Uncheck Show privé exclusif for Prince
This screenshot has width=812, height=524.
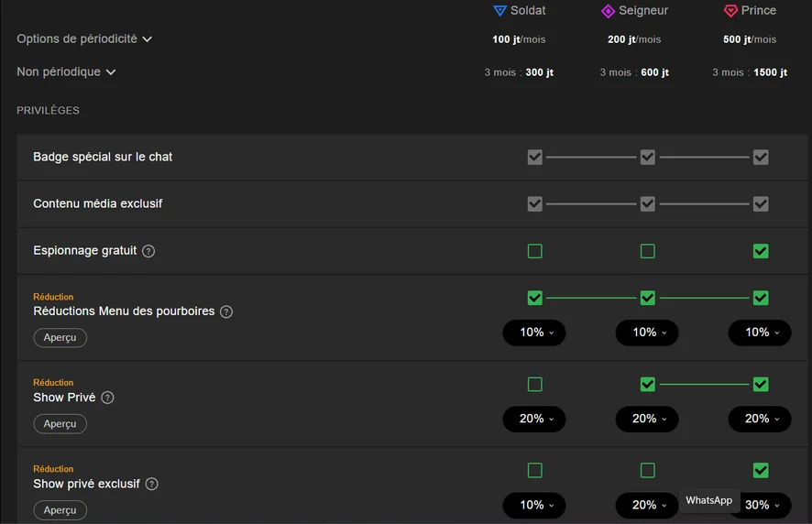pyautogui.click(x=761, y=470)
